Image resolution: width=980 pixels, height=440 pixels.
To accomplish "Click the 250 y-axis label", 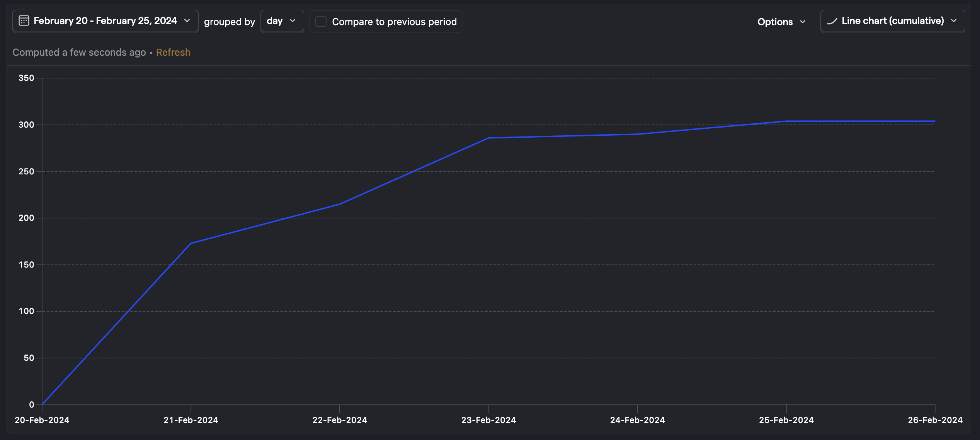I will coord(26,172).
